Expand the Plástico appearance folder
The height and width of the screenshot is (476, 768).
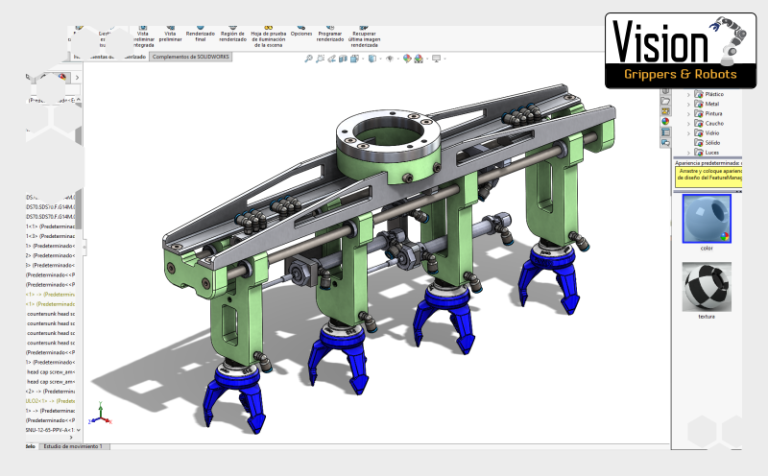tap(689, 95)
